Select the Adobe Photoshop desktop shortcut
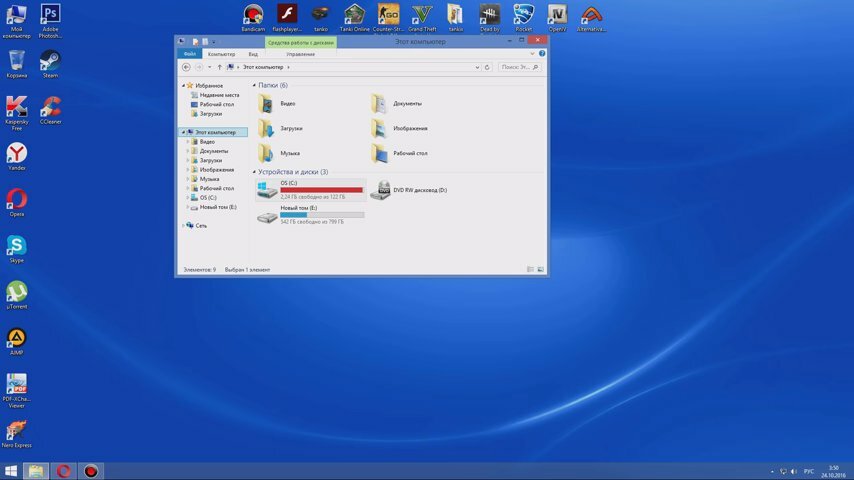Viewport: 854px width, 480px height. point(51,21)
